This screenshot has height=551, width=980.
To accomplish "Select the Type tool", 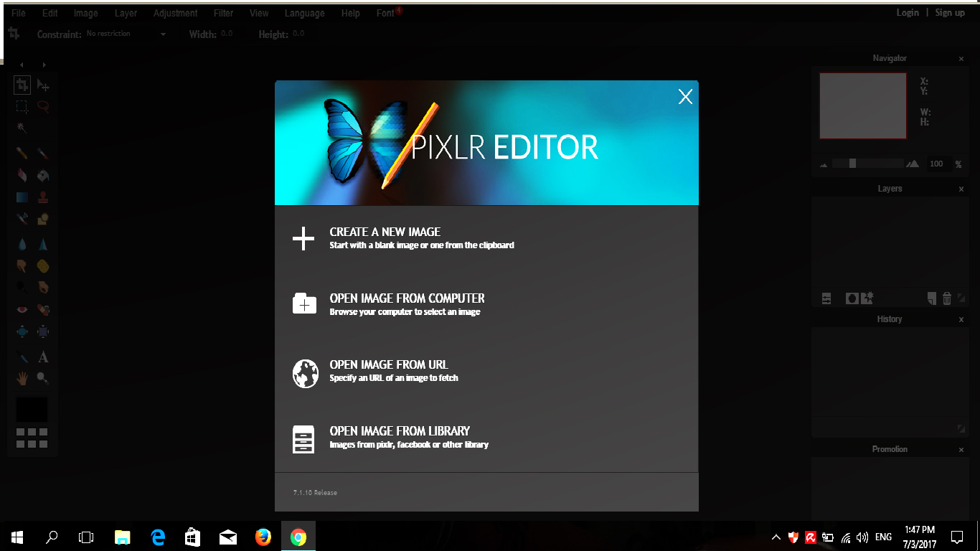I will tap(43, 357).
